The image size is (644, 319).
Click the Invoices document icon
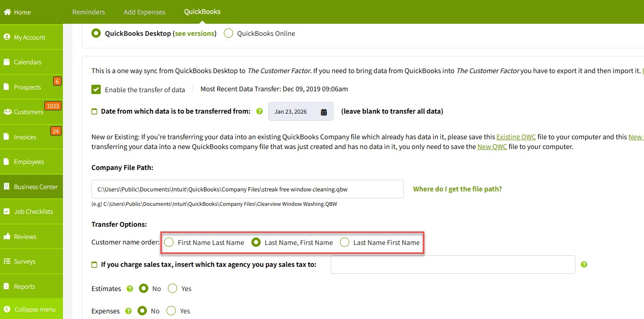7,137
